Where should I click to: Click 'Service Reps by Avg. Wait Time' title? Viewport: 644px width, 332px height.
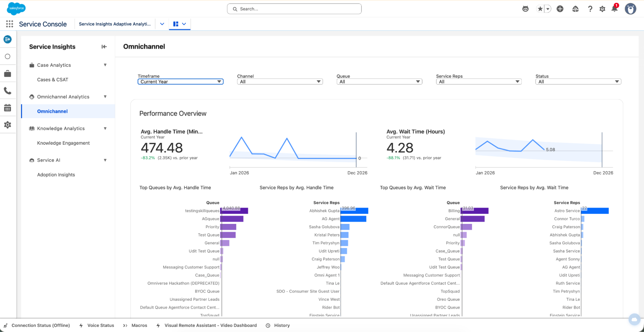(x=534, y=188)
